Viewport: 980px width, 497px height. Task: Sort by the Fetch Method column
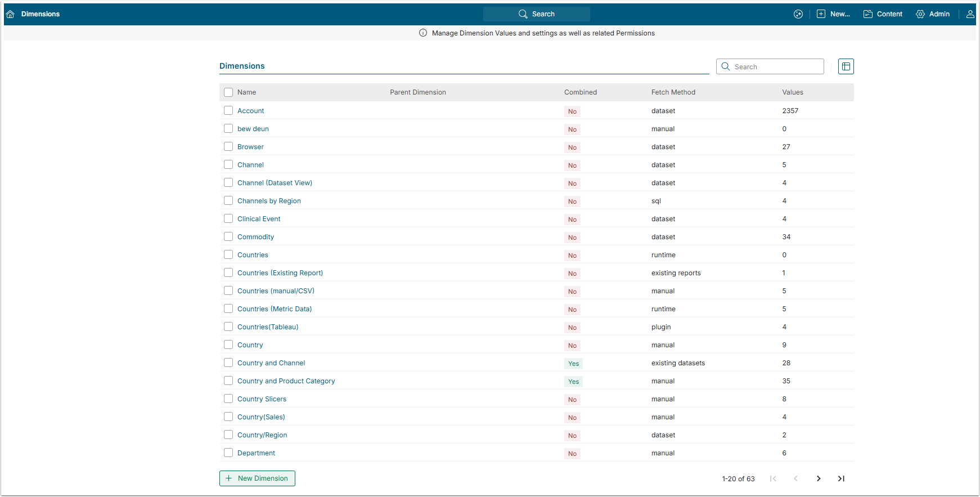tap(673, 92)
